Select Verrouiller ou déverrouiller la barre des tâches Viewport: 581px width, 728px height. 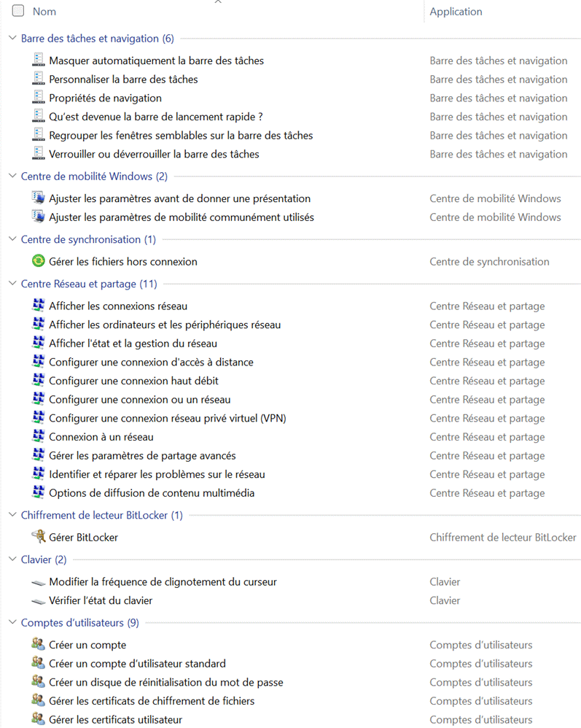(154, 154)
